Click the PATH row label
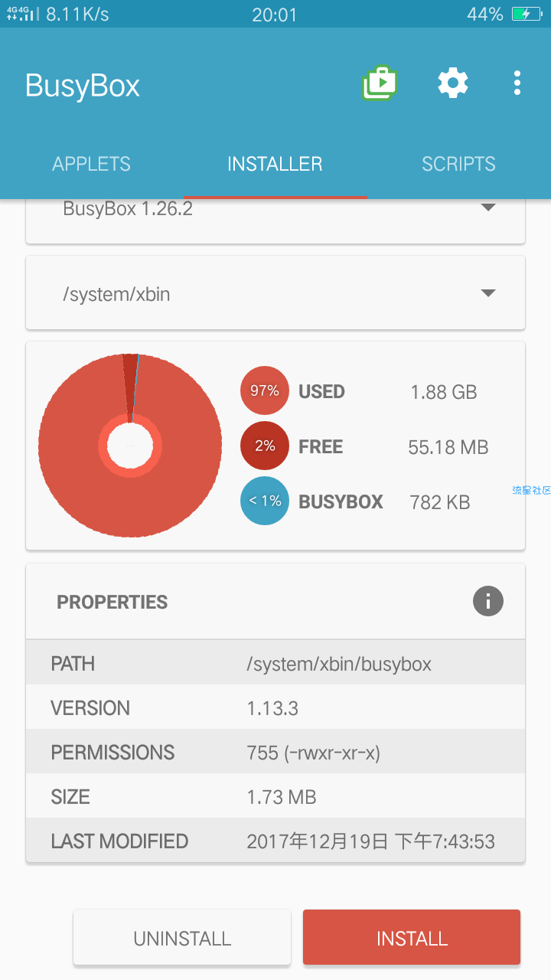 pos(73,663)
